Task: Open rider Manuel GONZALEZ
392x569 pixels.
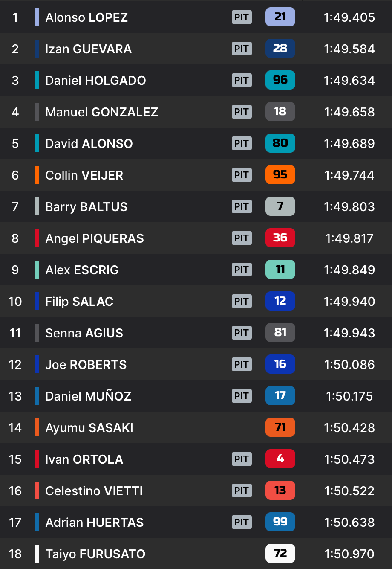Action: click(x=101, y=112)
